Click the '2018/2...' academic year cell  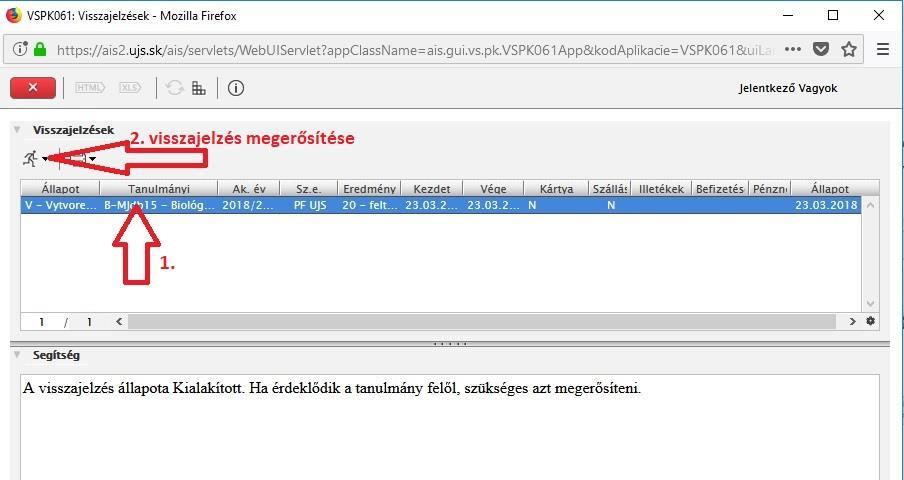point(248,205)
